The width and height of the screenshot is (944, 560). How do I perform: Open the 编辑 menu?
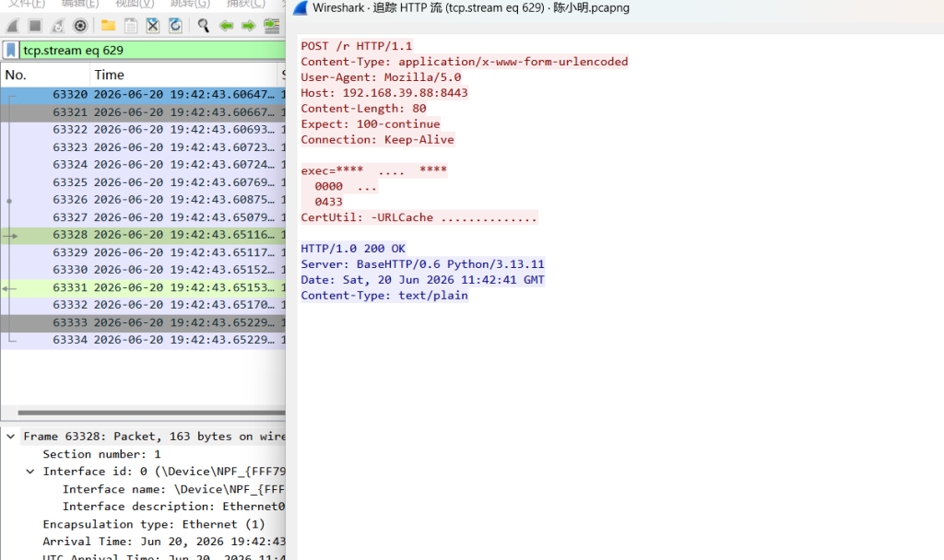point(80,5)
